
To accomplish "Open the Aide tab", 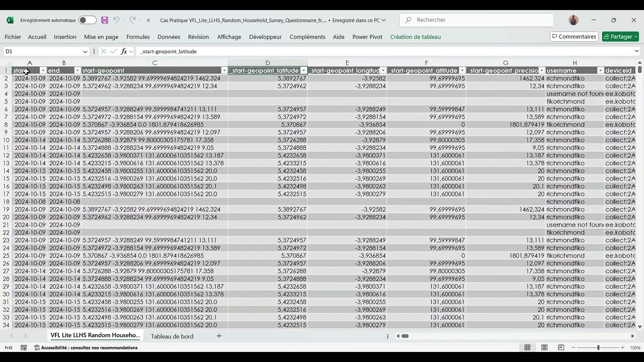I will pos(339,37).
